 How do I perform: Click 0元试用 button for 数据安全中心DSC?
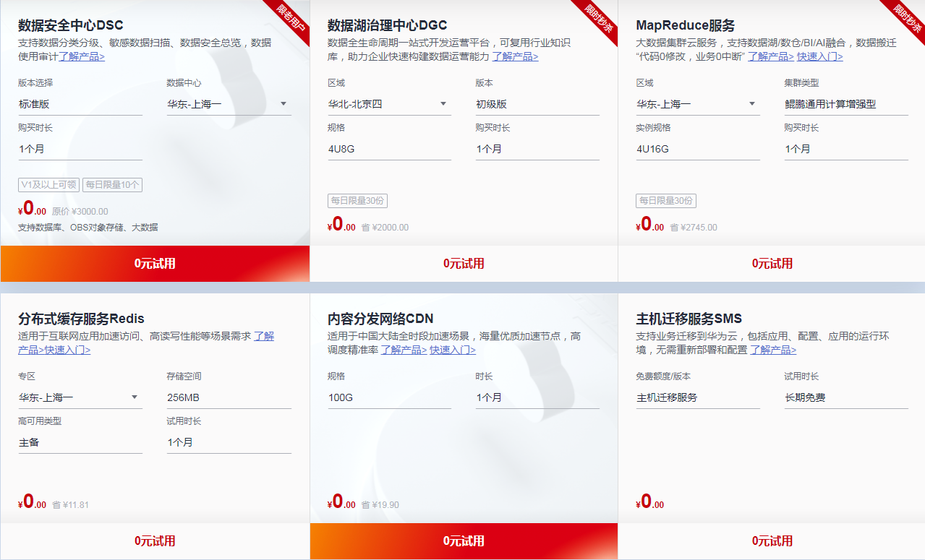point(155,264)
